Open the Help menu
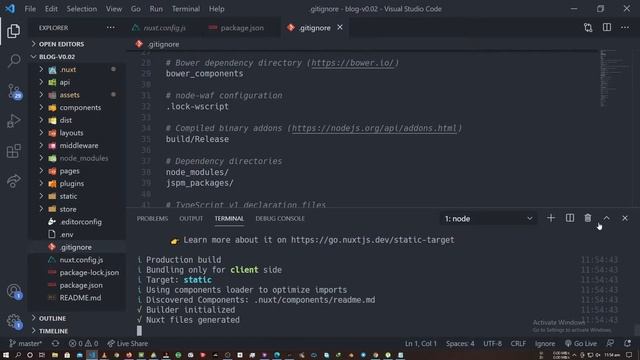640x360 pixels. (x=216, y=9)
